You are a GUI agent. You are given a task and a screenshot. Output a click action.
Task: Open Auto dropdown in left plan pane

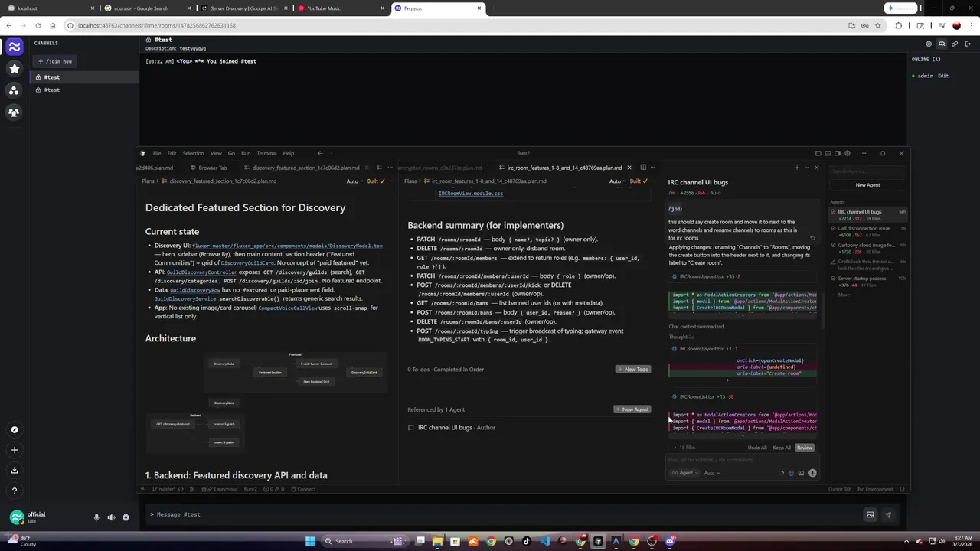click(354, 181)
